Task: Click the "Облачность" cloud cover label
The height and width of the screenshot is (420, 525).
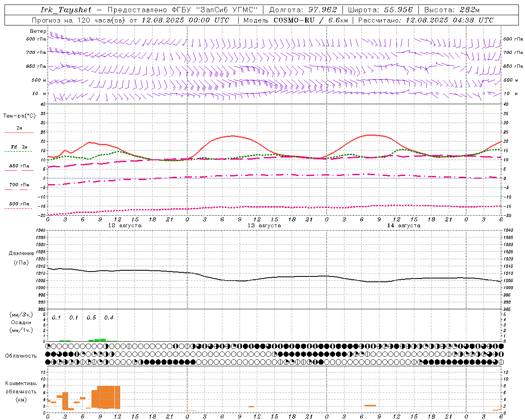Action: point(21,356)
